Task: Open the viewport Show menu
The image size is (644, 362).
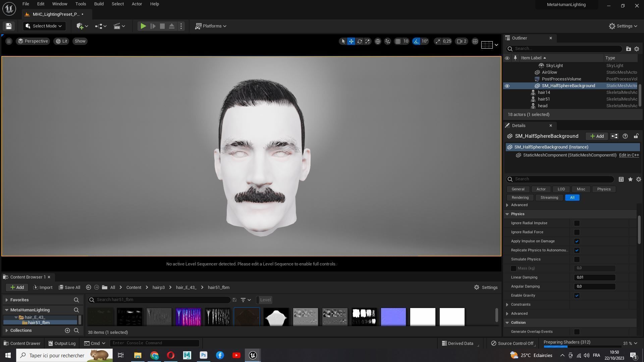Action: 80,41
